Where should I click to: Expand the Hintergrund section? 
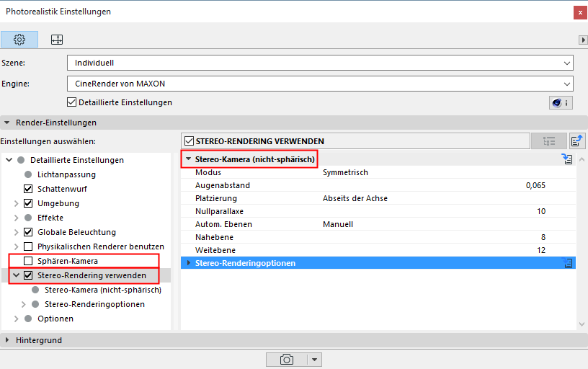(7, 340)
